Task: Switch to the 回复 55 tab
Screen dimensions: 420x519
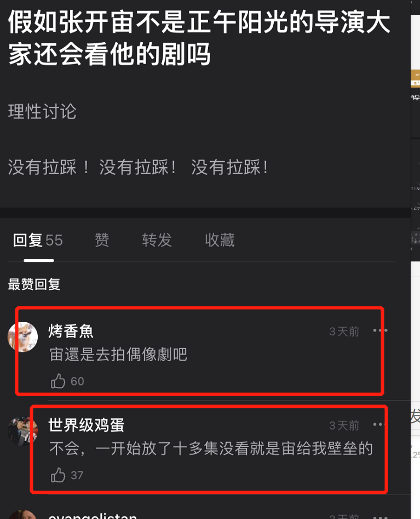Action: pos(38,240)
